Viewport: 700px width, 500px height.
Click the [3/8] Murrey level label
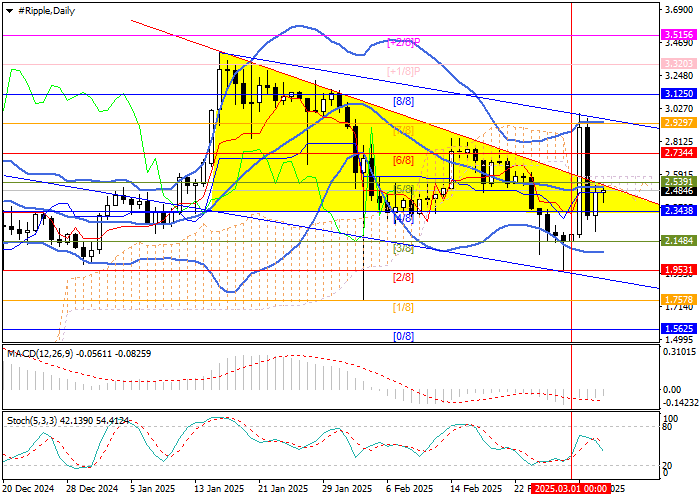tap(403, 248)
